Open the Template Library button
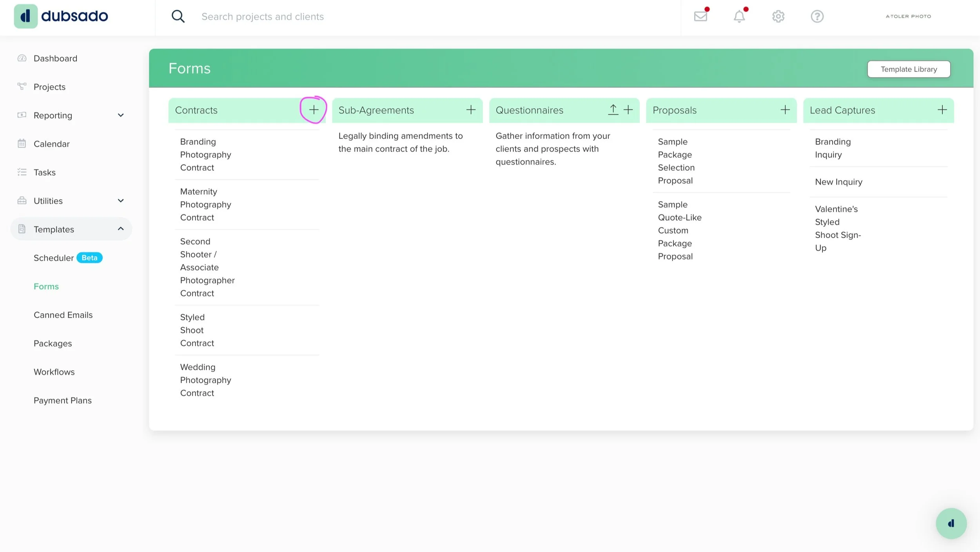Viewport: 980px width, 552px height. pos(909,69)
